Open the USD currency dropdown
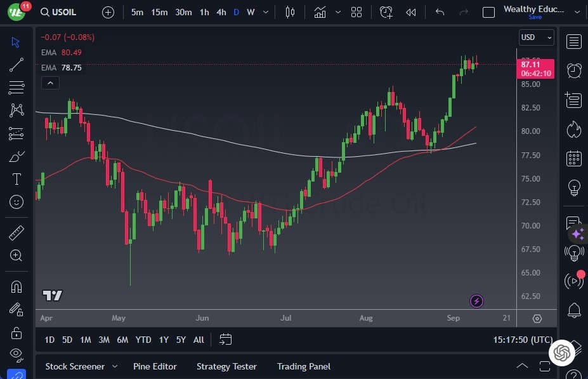Image resolution: width=588 pixels, height=379 pixels. (x=536, y=37)
